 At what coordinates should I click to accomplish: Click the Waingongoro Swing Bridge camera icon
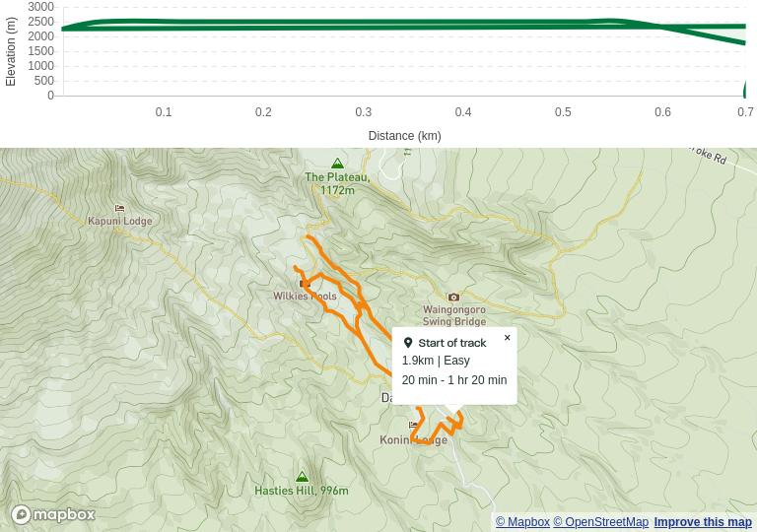(x=453, y=297)
